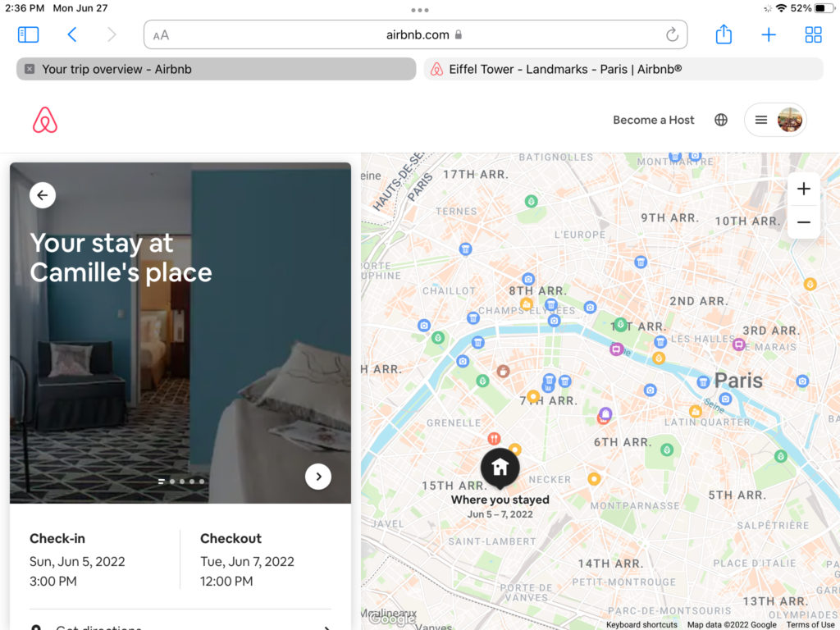
Task: Open Keyboard shortcuts on the map
Action: (x=641, y=624)
